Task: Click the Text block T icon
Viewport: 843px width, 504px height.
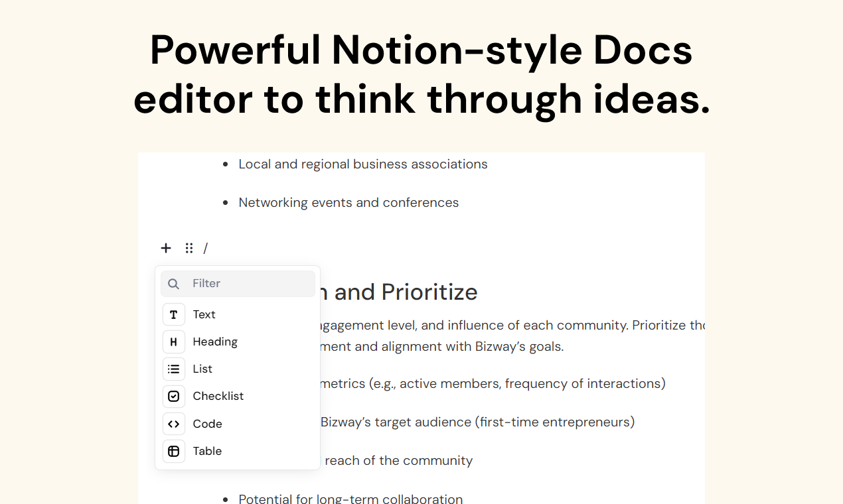Action: pos(174,314)
